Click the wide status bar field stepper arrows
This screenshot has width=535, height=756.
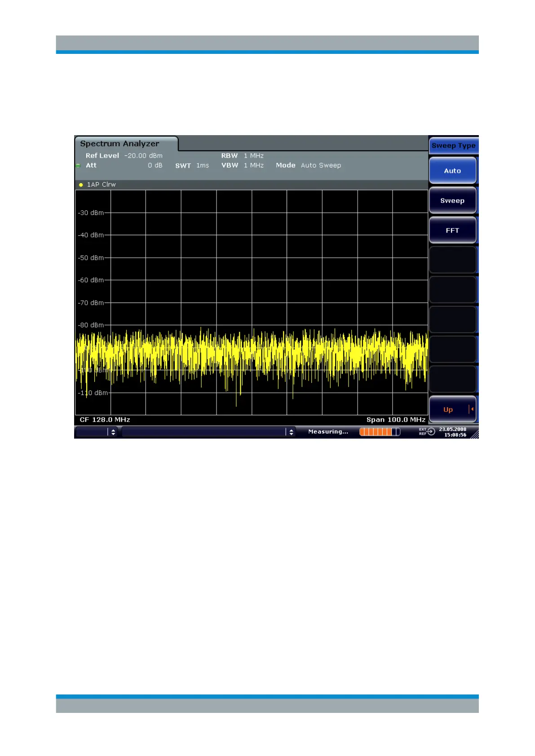(291, 432)
